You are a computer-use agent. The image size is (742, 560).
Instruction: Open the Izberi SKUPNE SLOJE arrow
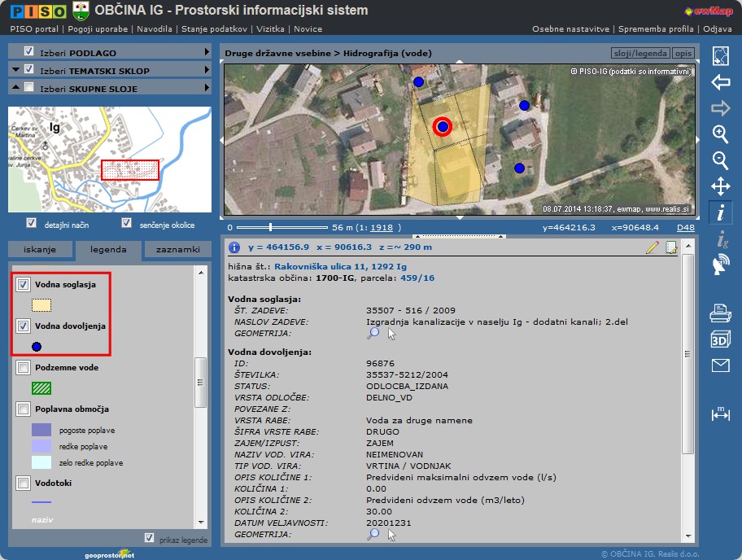207,88
